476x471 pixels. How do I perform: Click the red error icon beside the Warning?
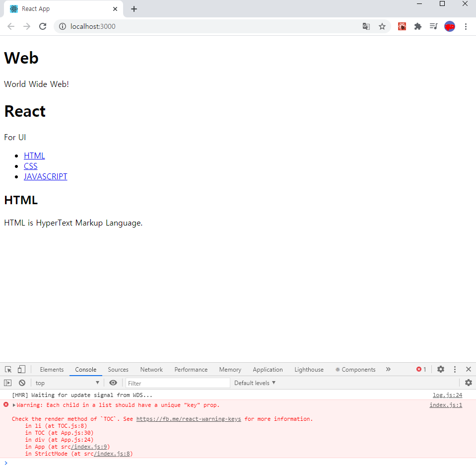pos(6,404)
